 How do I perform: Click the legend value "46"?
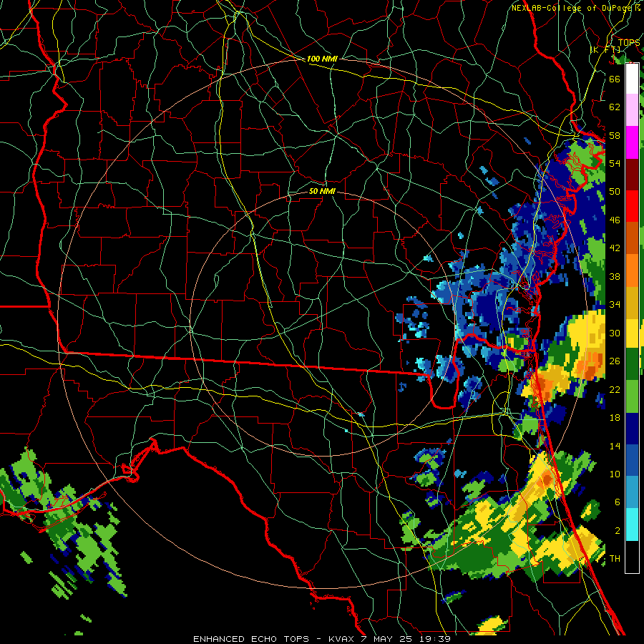tap(615, 220)
